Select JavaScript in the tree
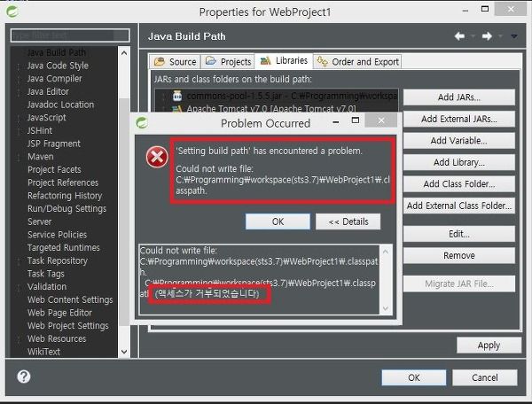532x404 pixels. [46, 117]
